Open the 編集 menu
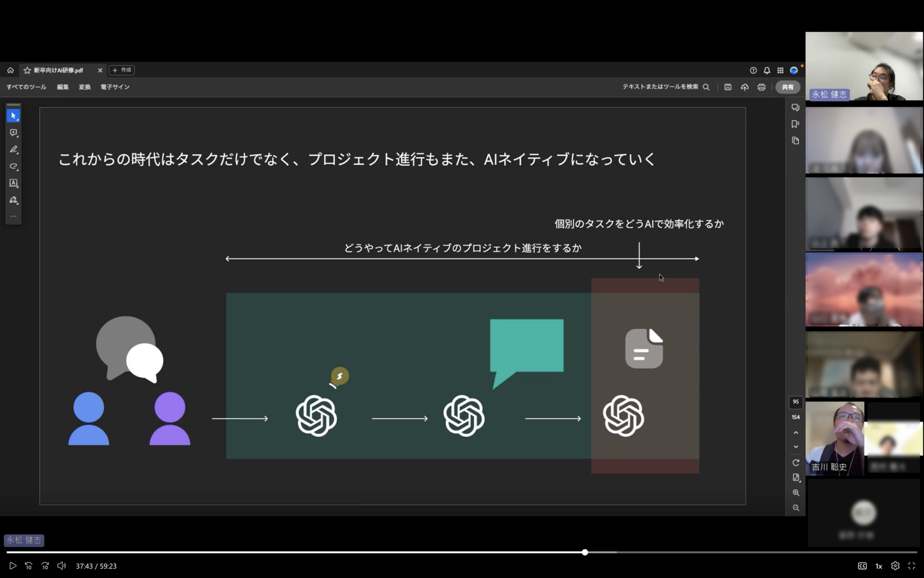The height and width of the screenshot is (578, 924). click(63, 87)
